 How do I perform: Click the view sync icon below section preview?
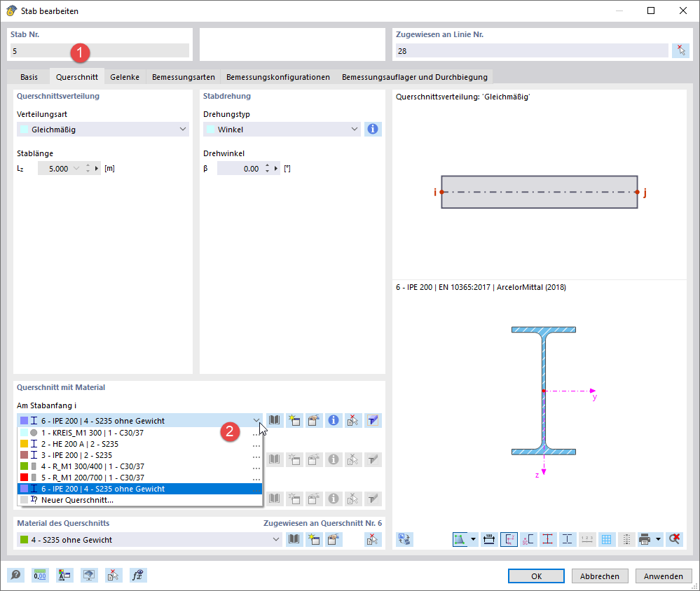click(404, 539)
